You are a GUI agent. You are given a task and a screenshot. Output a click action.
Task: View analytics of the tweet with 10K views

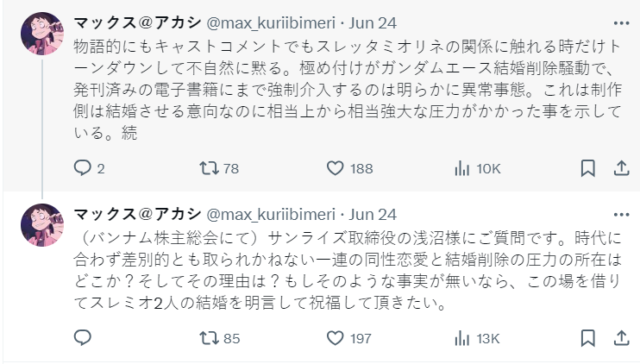(461, 167)
